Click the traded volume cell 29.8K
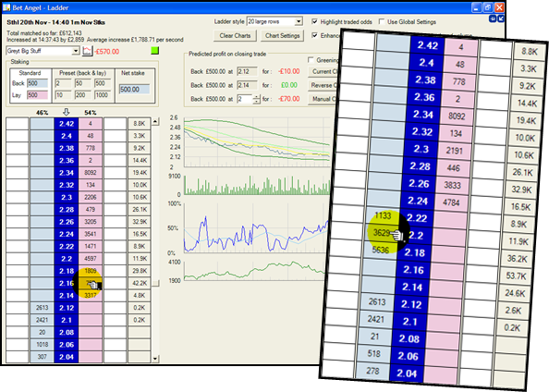Image resolution: width=549 pixels, height=392 pixels. click(x=140, y=271)
